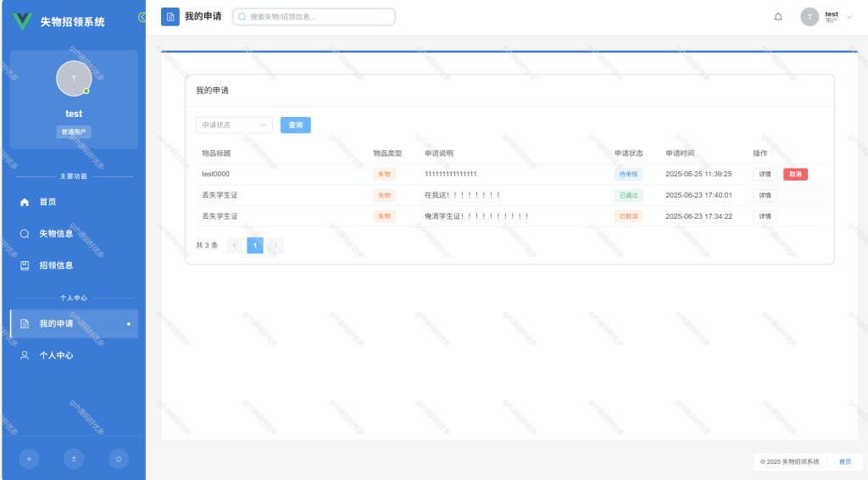The height and width of the screenshot is (480, 868).
Task: Click the file icon next to 我的申请 menu
Action: coord(25,323)
